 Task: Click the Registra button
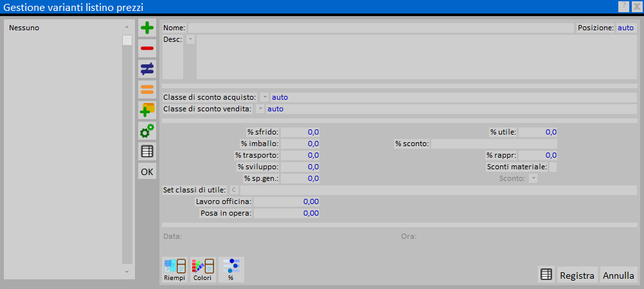click(577, 275)
